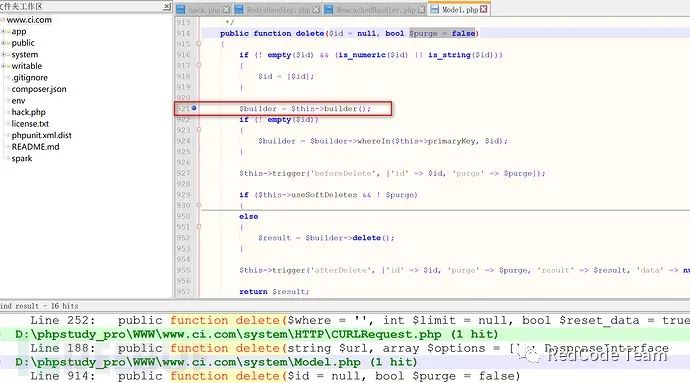Image resolution: width=690 pixels, height=383 pixels.
Task: Open the CURLRequest.php search result path
Action: 256,334
